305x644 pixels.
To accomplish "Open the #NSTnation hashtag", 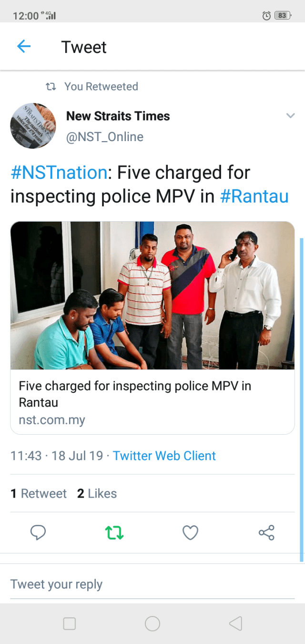I will [x=59, y=173].
